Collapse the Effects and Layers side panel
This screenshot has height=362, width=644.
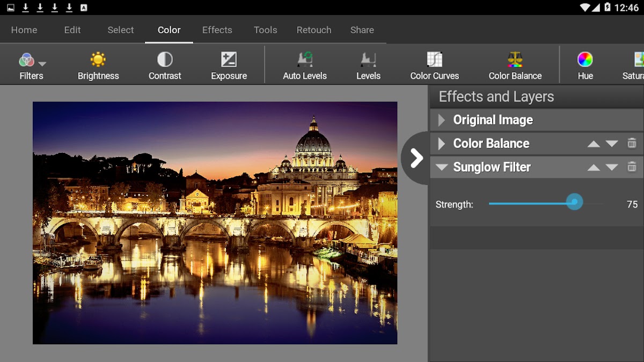pos(416,158)
